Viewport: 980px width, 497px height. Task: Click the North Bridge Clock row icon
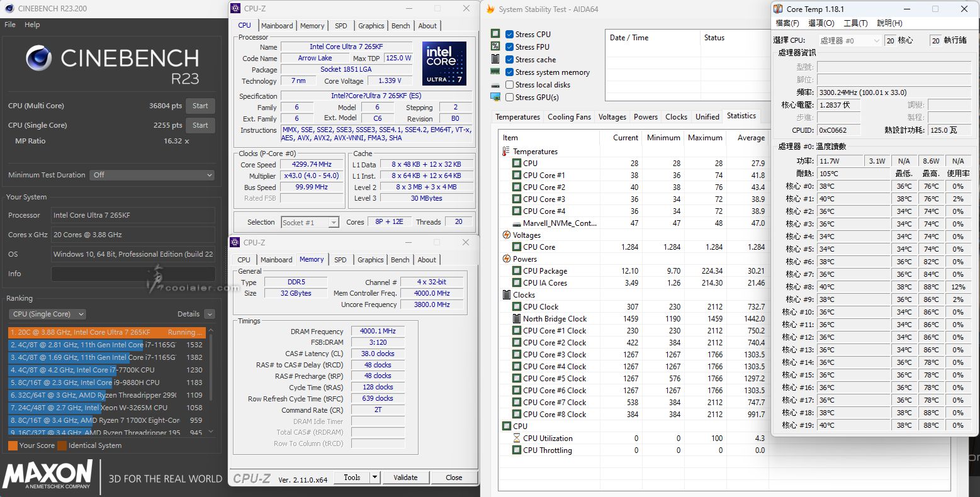(x=517, y=319)
